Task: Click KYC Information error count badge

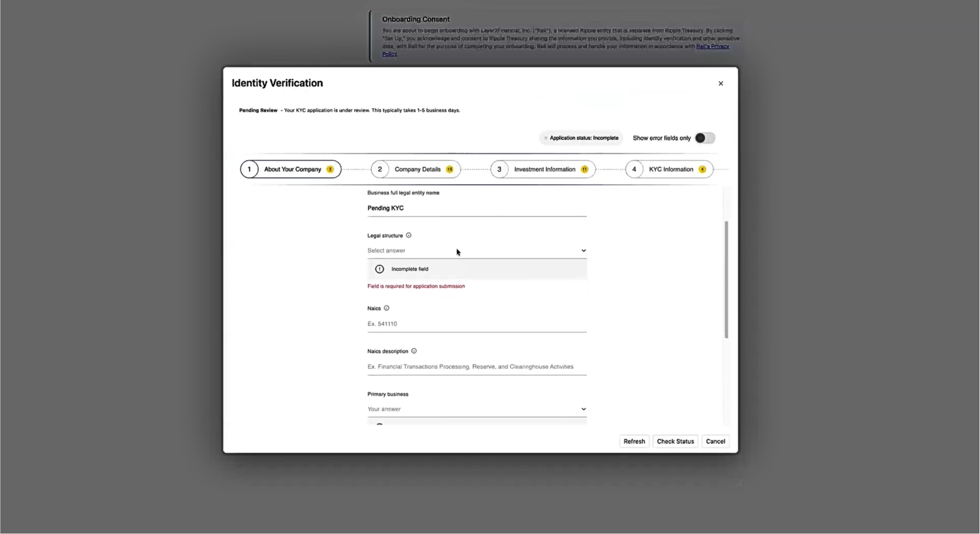Action: 702,169
